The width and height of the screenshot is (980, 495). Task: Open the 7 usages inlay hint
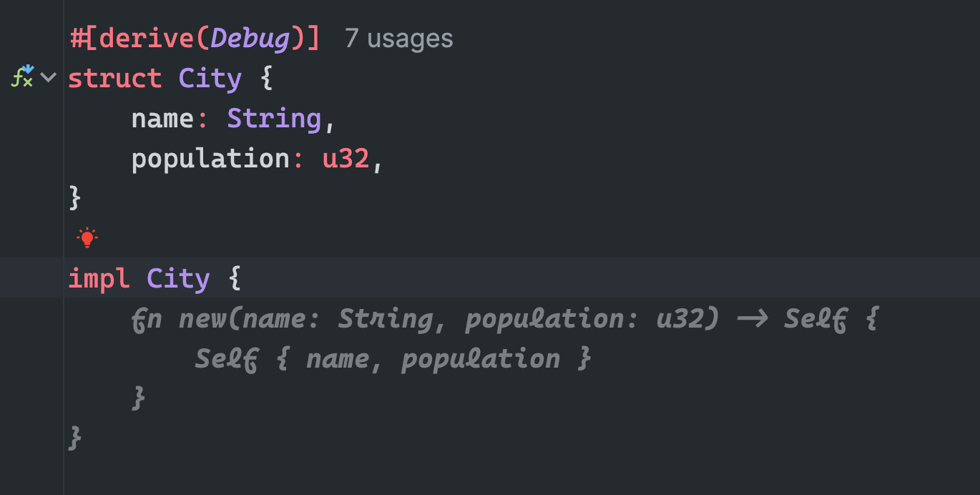[398, 39]
